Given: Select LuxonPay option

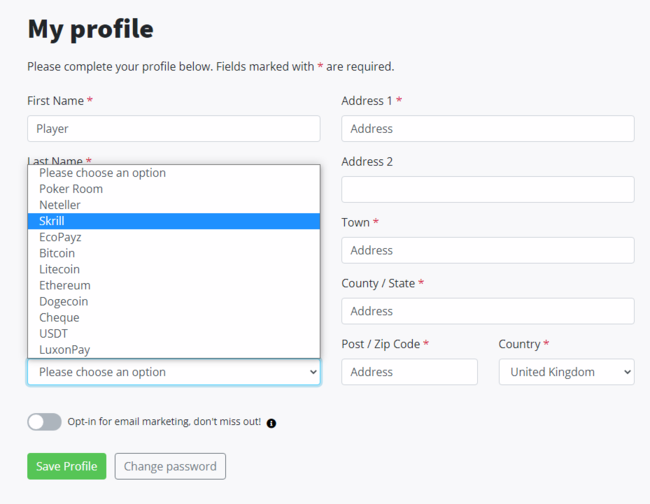Looking at the screenshot, I should 174,349.
